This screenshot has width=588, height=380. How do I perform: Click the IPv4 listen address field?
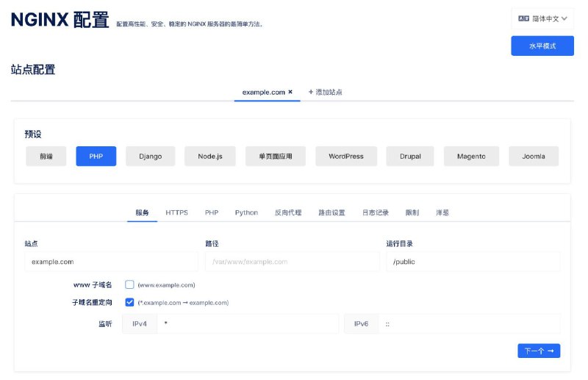(248, 323)
